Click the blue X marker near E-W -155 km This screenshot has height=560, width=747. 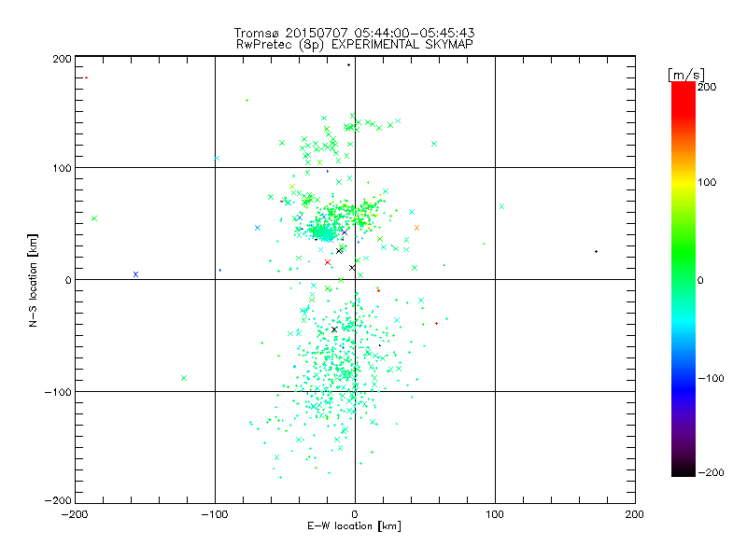tap(135, 274)
